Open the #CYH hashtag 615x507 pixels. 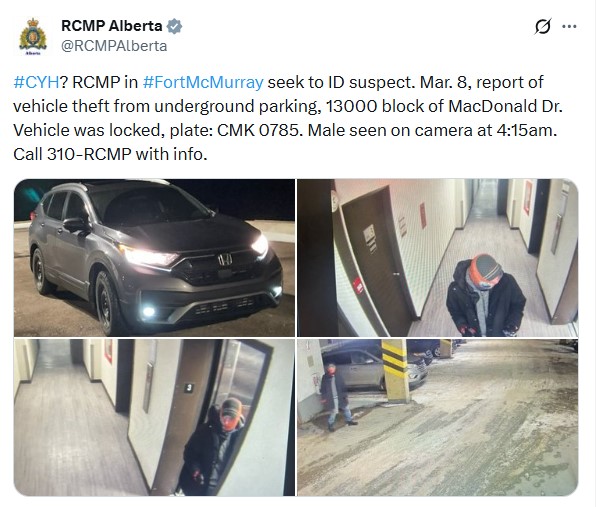[36, 82]
